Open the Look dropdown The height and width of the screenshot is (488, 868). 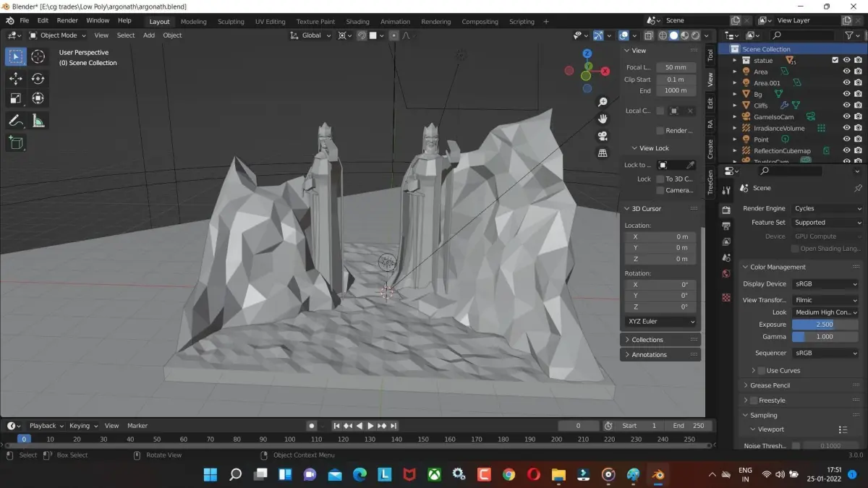(x=825, y=312)
